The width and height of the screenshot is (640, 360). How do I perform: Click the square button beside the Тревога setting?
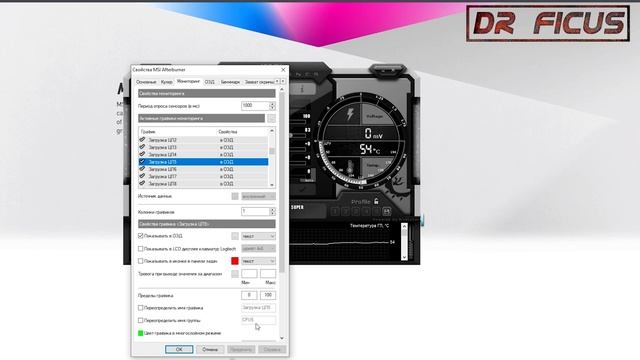click(x=235, y=274)
